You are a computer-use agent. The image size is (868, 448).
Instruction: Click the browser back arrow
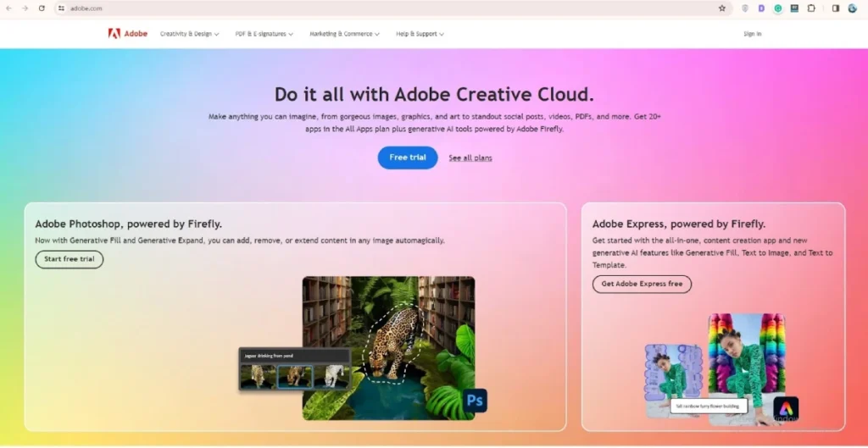(x=9, y=8)
